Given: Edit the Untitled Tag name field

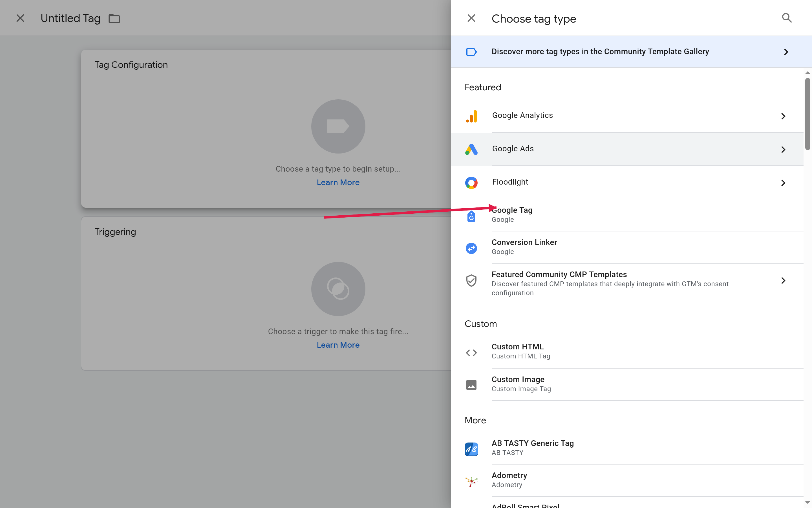Looking at the screenshot, I should pyautogui.click(x=70, y=18).
